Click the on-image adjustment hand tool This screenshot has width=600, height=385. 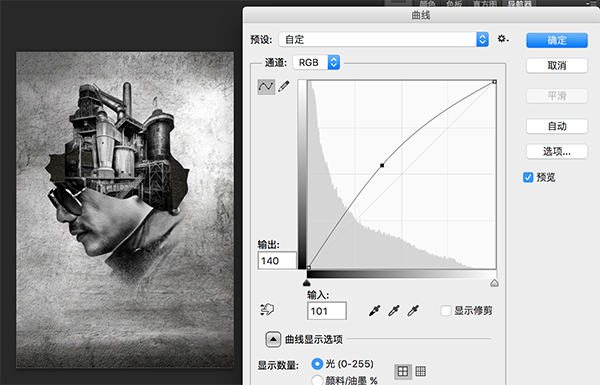click(x=267, y=309)
